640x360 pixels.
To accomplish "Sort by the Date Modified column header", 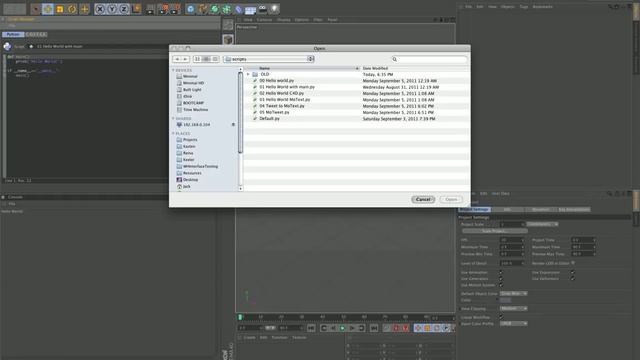I will [415, 68].
